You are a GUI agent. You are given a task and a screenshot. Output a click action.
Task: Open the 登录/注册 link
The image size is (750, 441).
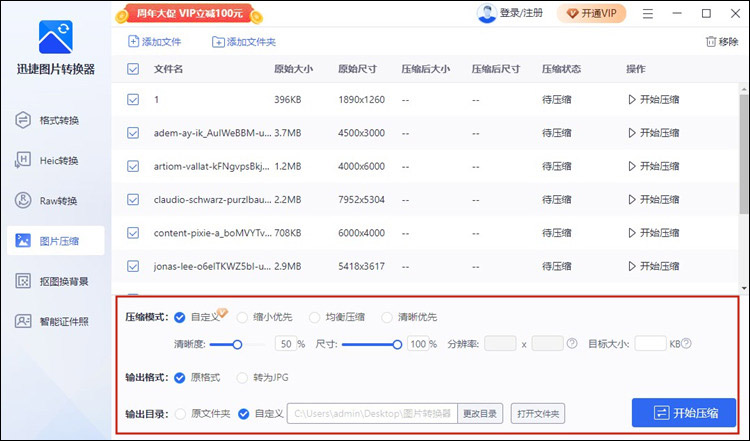pos(521,13)
